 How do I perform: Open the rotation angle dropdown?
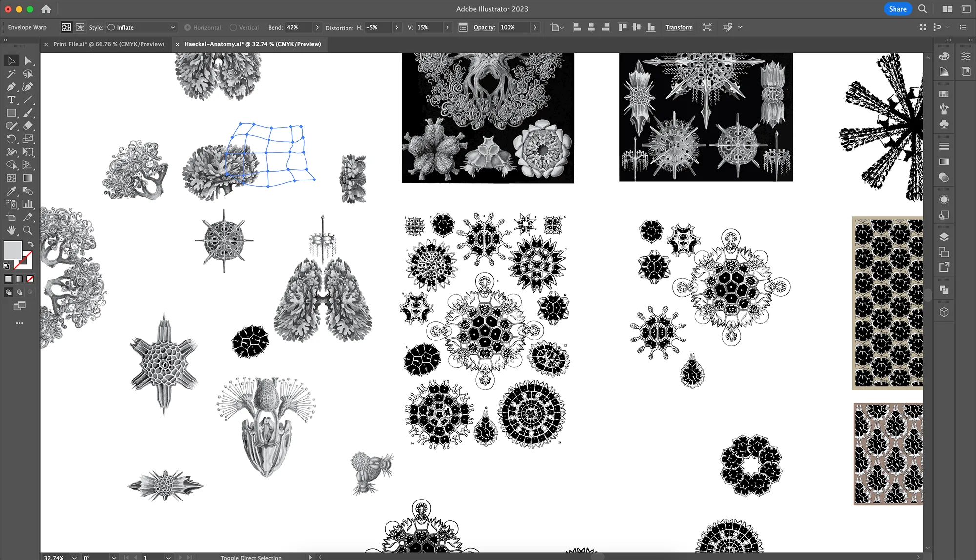coord(114,557)
